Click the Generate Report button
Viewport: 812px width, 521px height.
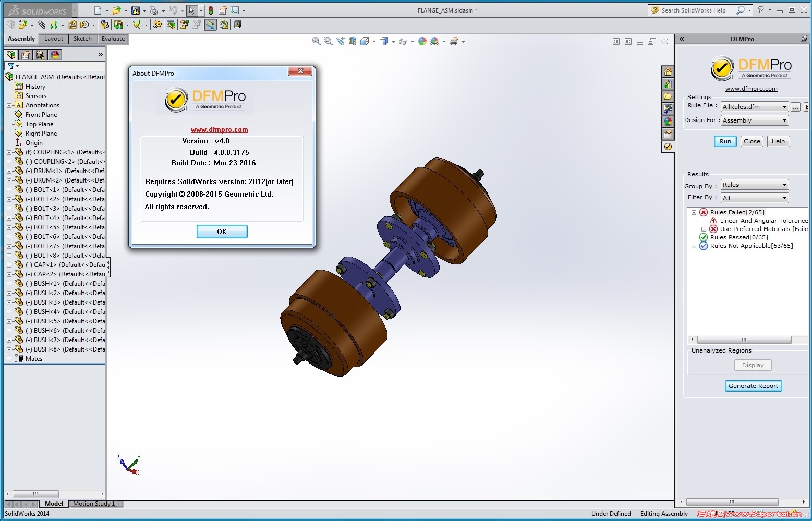(x=753, y=386)
